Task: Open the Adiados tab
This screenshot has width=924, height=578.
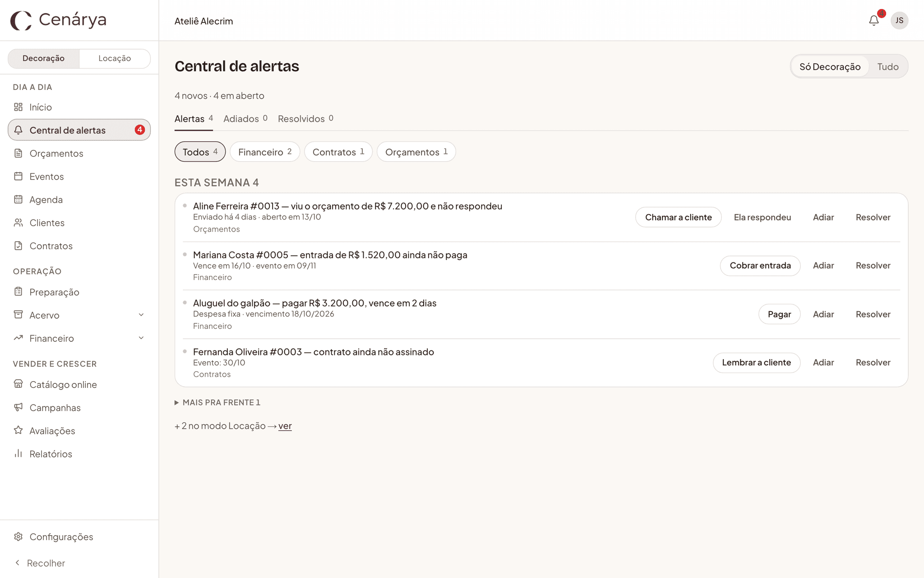Action: [x=245, y=119]
